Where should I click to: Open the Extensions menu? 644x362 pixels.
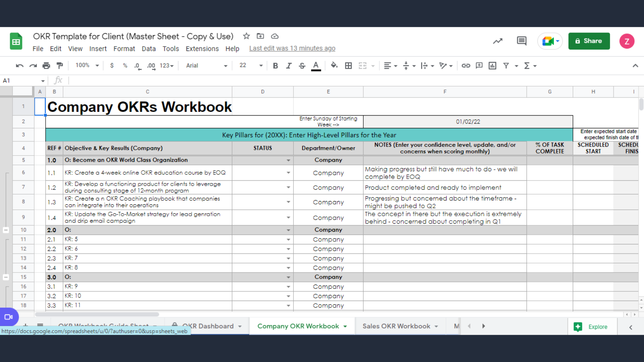click(202, 49)
